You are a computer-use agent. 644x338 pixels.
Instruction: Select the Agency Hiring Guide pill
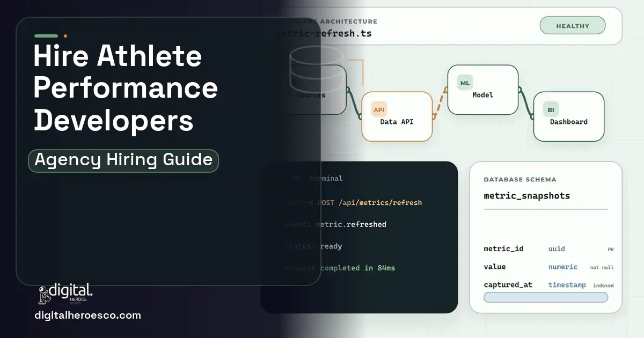pyautogui.click(x=123, y=160)
